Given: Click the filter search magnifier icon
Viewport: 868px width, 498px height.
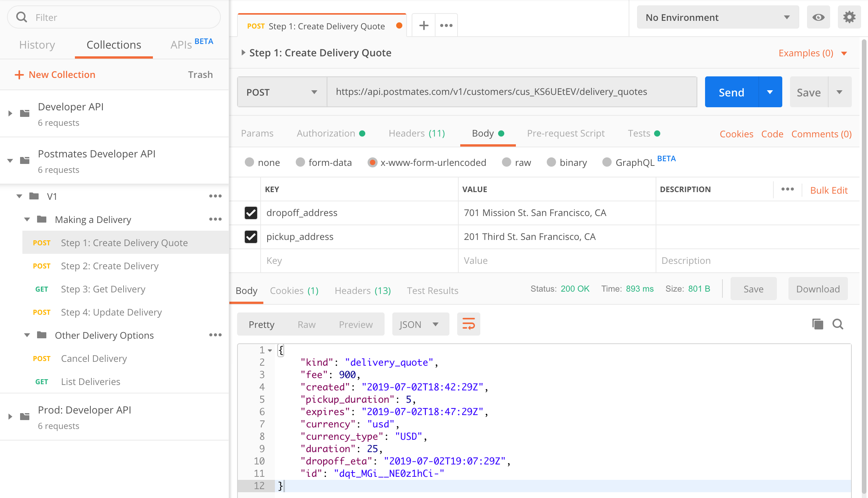Looking at the screenshot, I should click(22, 17).
